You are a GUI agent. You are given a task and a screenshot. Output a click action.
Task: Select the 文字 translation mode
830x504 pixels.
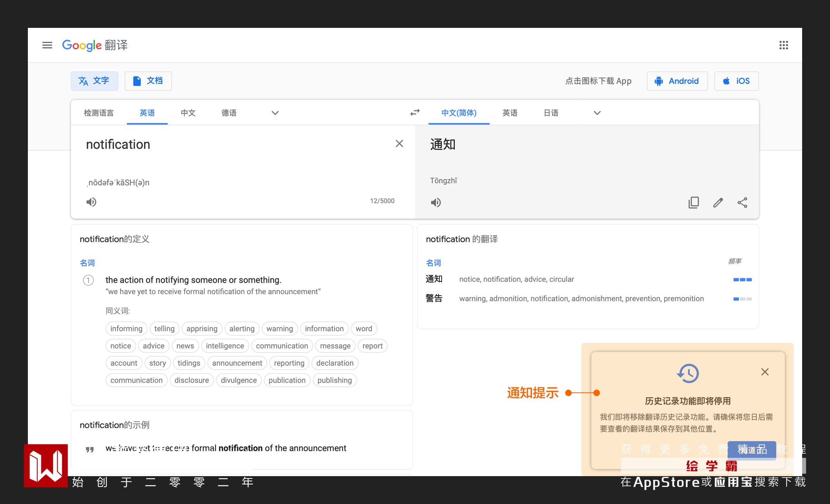pos(94,81)
